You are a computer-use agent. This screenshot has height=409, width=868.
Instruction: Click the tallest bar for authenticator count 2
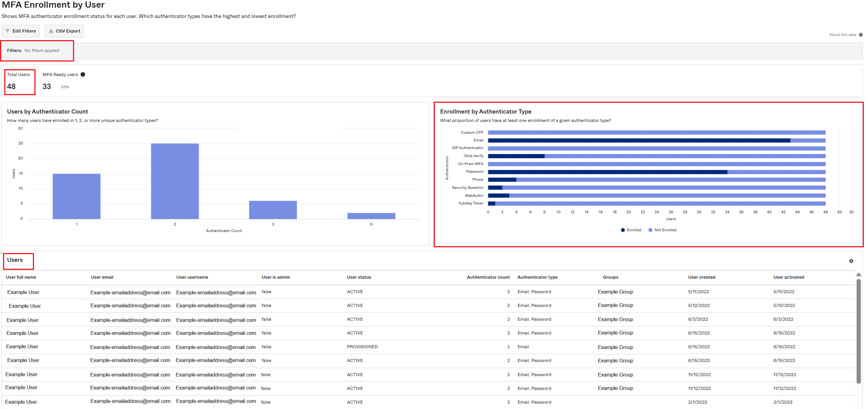point(175,180)
